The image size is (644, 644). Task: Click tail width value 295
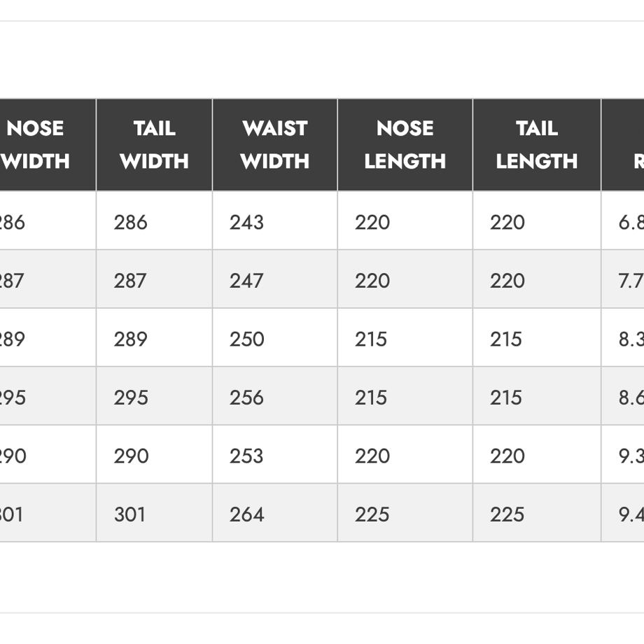[x=131, y=398]
